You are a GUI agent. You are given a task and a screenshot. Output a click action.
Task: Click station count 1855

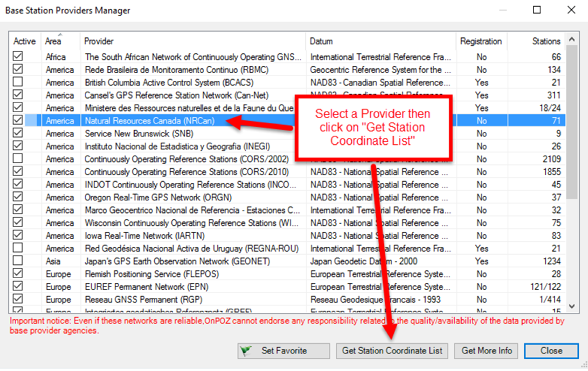coord(552,172)
